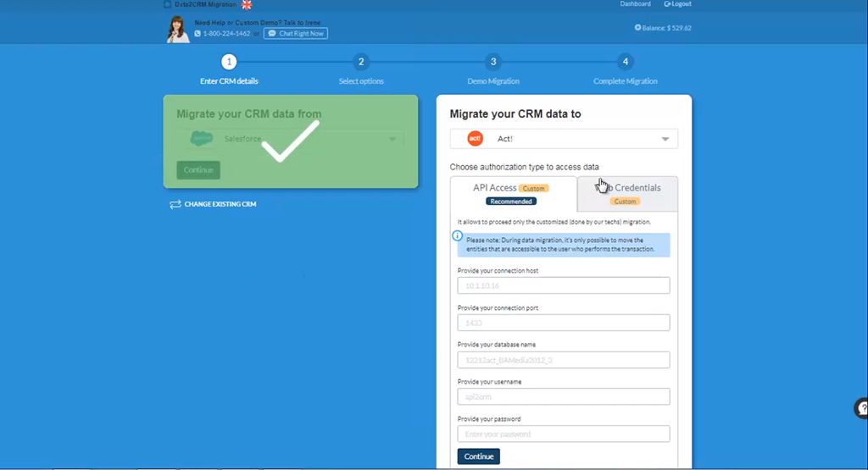
Task: Click the database name input field
Action: (x=564, y=360)
